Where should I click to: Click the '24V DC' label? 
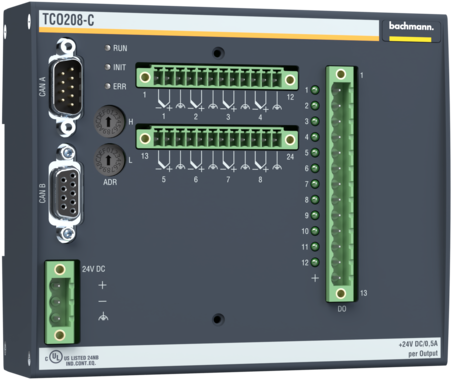[93, 269]
